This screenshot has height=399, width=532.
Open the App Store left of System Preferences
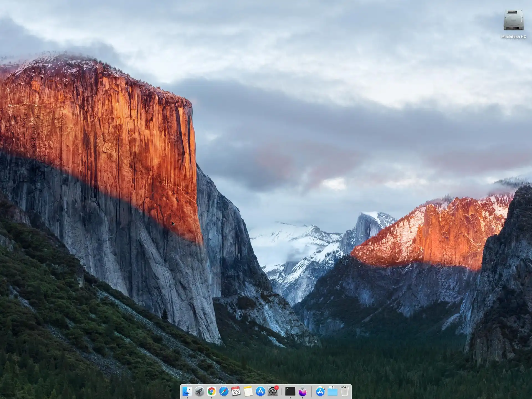260,391
